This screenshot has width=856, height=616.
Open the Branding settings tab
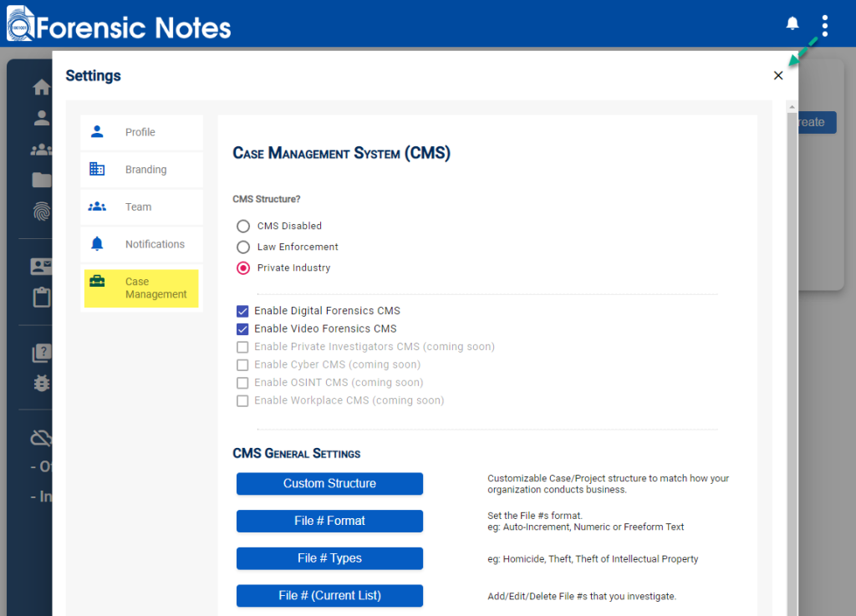[x=141, y=169]
